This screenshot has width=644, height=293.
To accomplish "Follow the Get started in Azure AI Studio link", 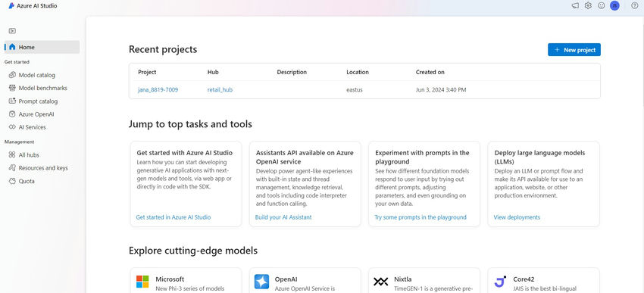I will [x=174, y=217].
